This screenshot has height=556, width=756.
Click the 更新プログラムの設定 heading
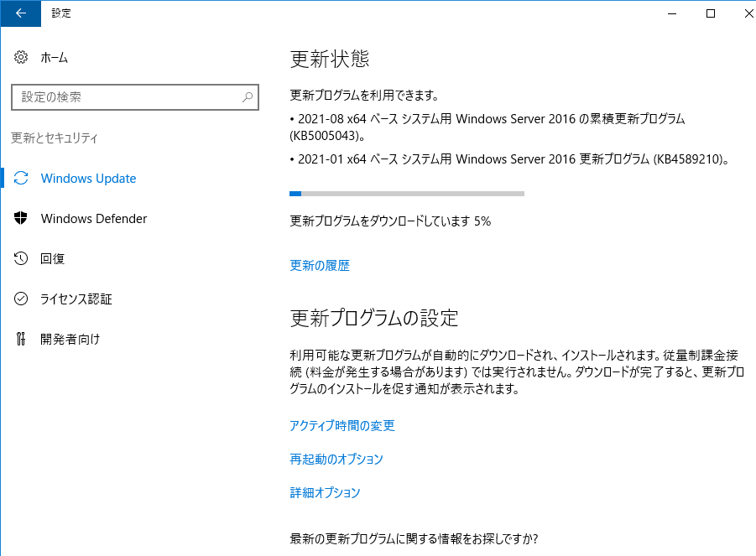coord(374,318)
